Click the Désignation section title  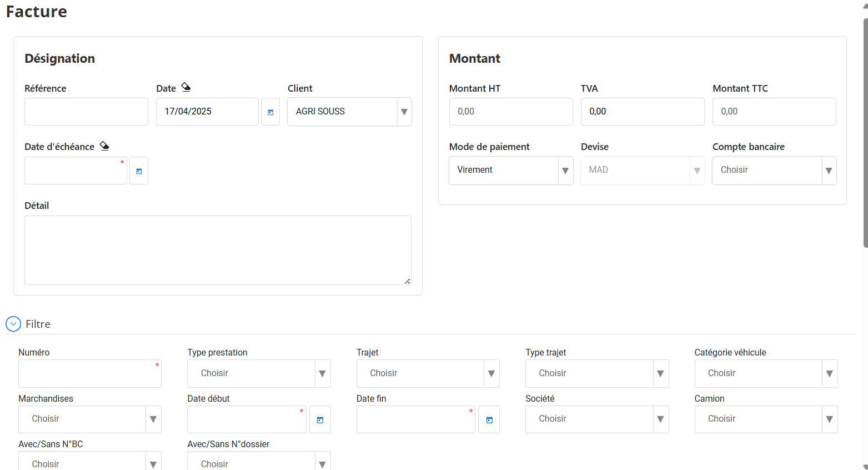60,58
